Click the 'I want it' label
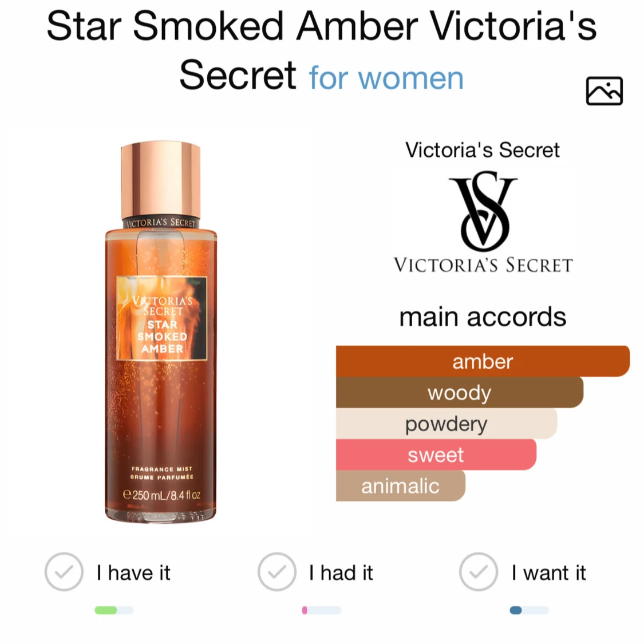Screen dimensions: 644x644 point(549,572)
